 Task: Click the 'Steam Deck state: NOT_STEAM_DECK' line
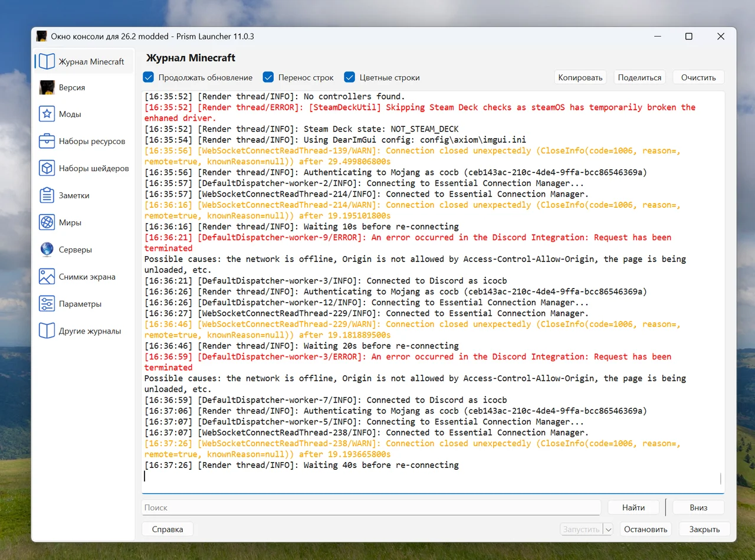point(301,129)
